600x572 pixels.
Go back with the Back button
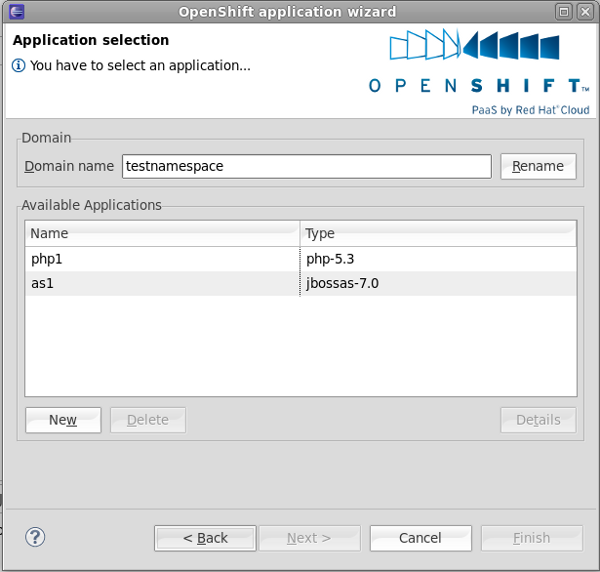205,538
